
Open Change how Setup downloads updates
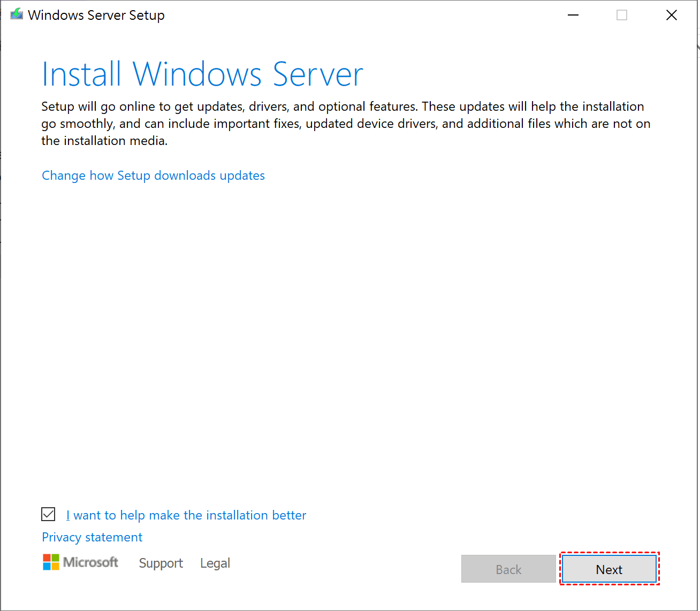[153, 175]
